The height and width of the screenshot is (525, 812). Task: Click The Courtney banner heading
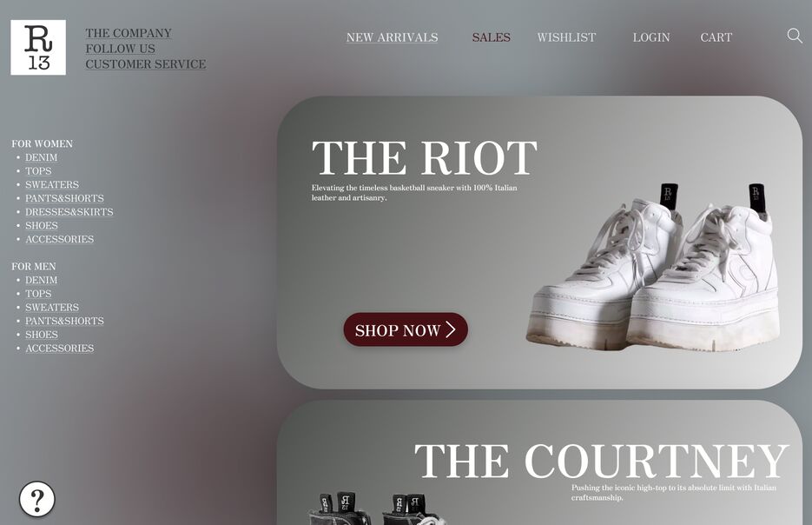click(602, 461)
